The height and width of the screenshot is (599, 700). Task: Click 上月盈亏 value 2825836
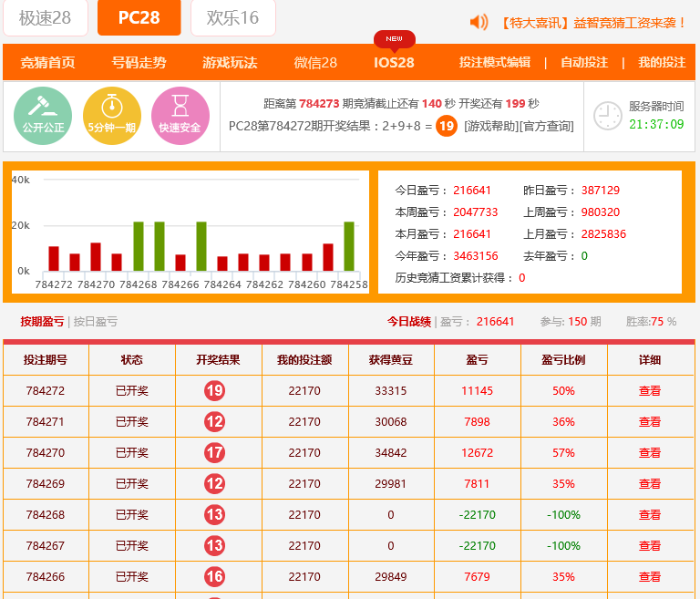(x=603, y=234)
